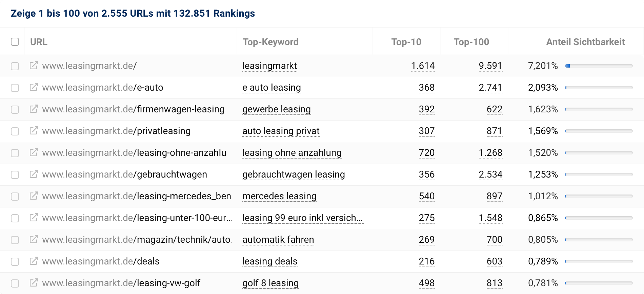Open external link icon for homepage URL
The width and height of the screenshot is (644, 294).
(34, 66)
